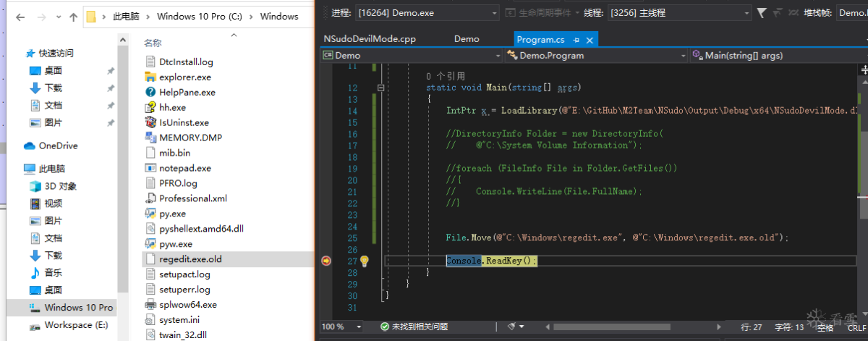Click the debug thread filter funnel icon
868x341 pixels.
pos(762,12)
